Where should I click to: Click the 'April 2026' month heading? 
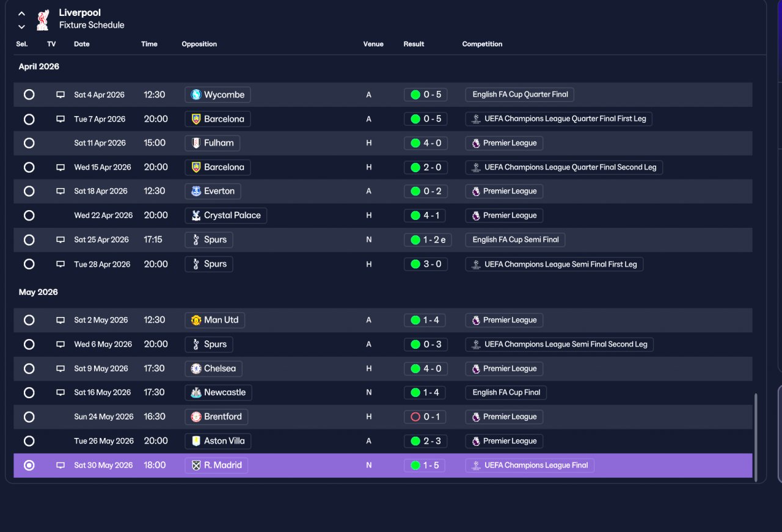point(39,67)
